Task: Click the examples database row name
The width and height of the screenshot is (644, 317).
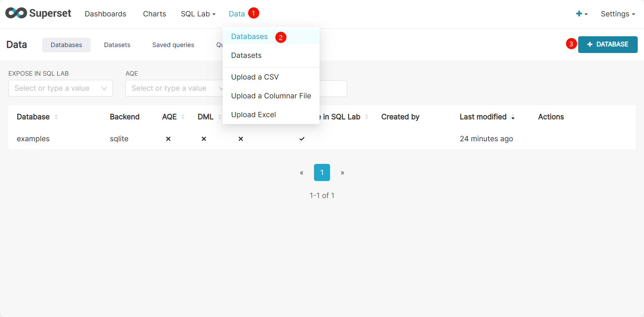Action: [x=33, y=139]
